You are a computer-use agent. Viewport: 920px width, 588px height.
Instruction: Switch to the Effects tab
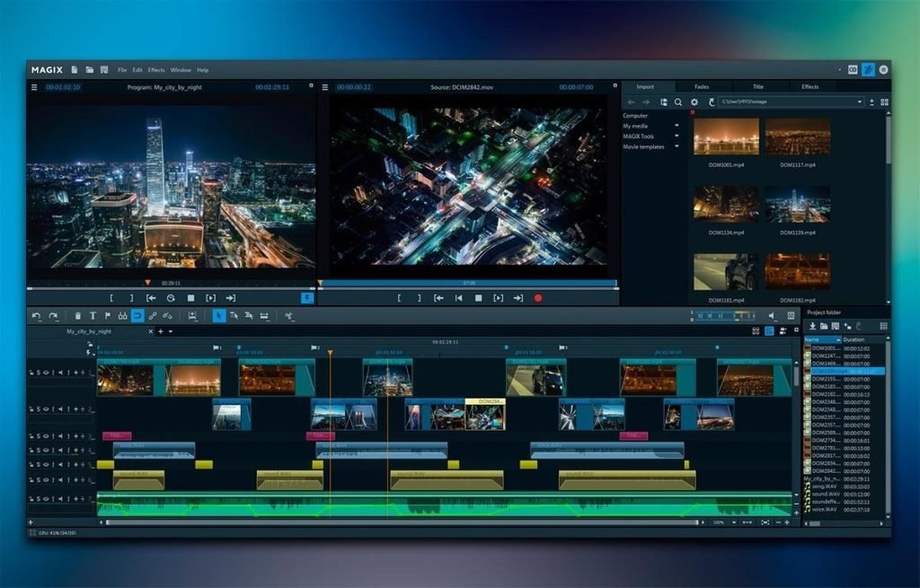pos(809,86)
